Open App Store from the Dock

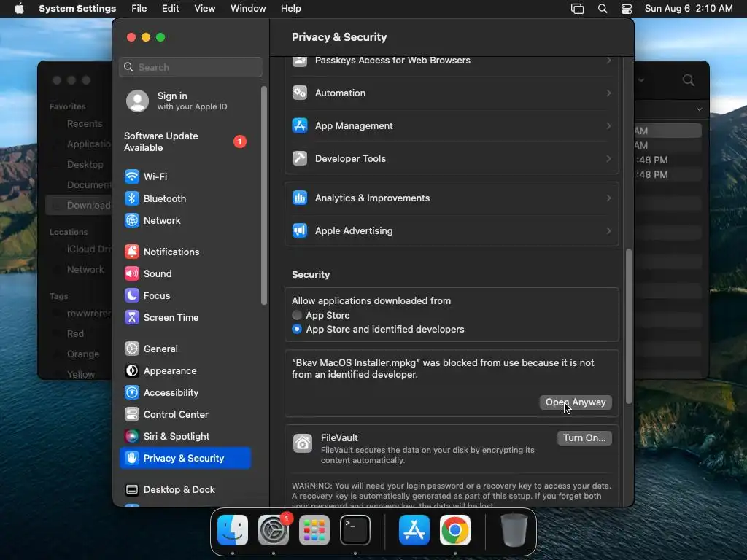coord(414,531)
